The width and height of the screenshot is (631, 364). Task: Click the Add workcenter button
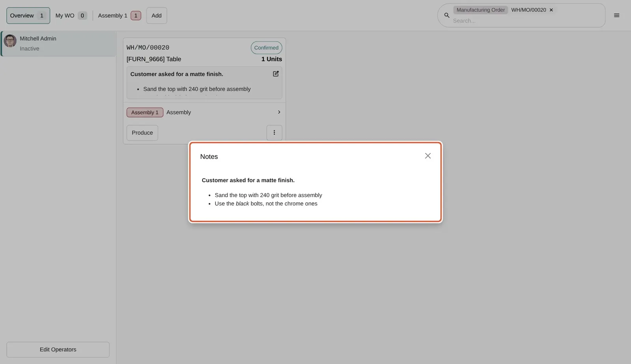[157, 15]
